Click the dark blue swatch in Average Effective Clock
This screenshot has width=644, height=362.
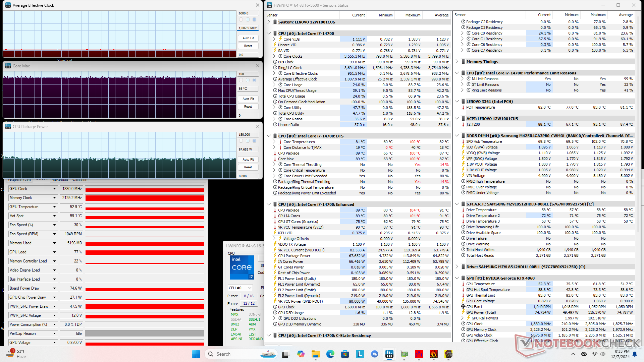[255, 20]
